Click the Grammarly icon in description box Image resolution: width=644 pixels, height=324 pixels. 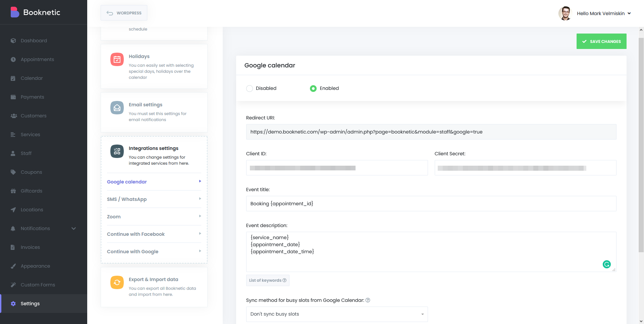606,264
